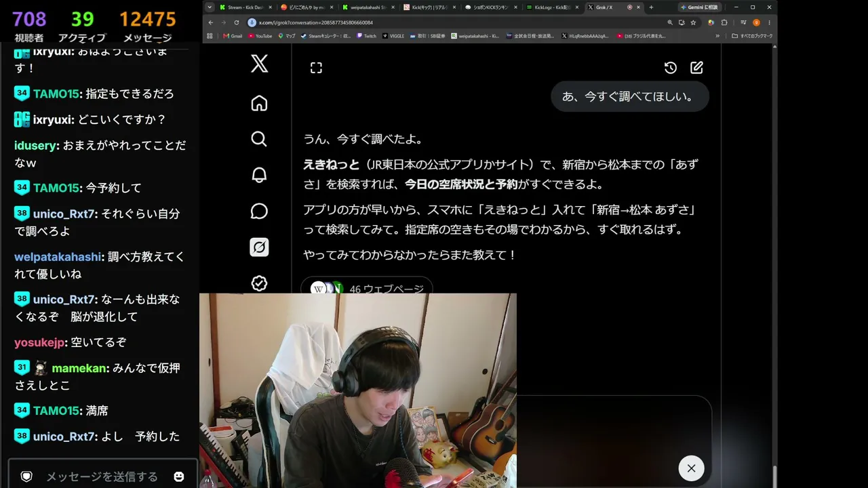Screen dimensions: 868x488
Task: Open the YouTube bookmark
Action: click(260, 36)
